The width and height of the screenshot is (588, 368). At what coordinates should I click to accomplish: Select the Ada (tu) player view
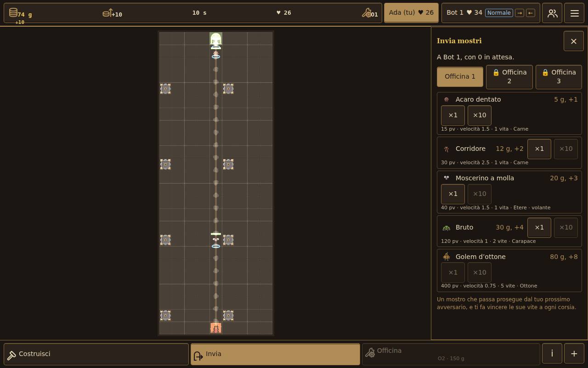click(411, 13)
